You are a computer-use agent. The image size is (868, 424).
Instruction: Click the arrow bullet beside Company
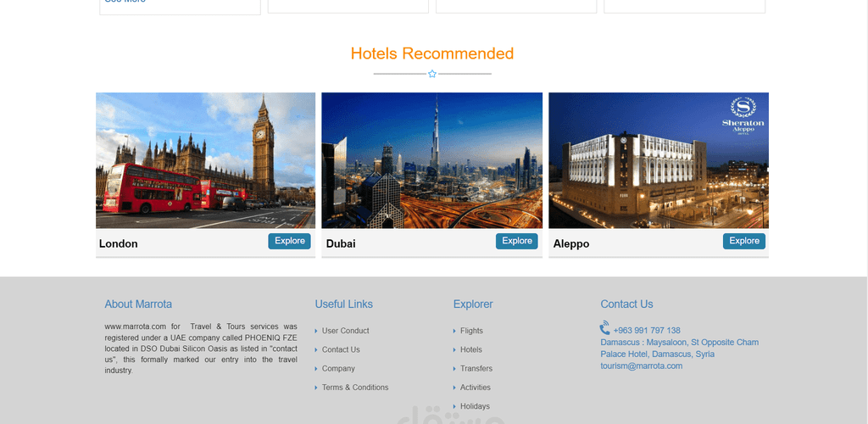316,369
